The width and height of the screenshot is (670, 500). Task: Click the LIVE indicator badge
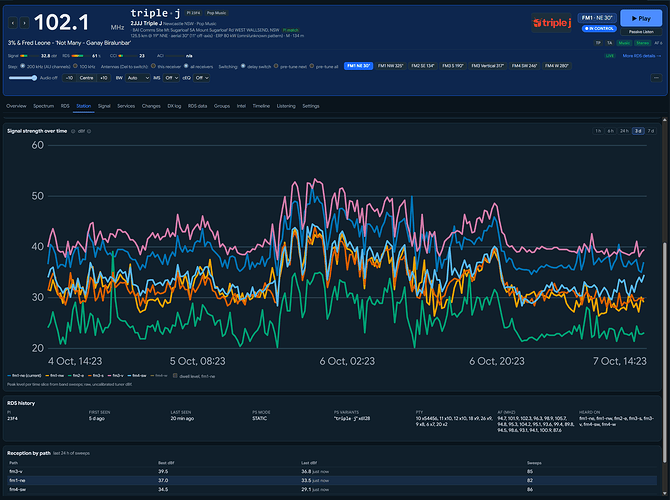tap(610, 56)
